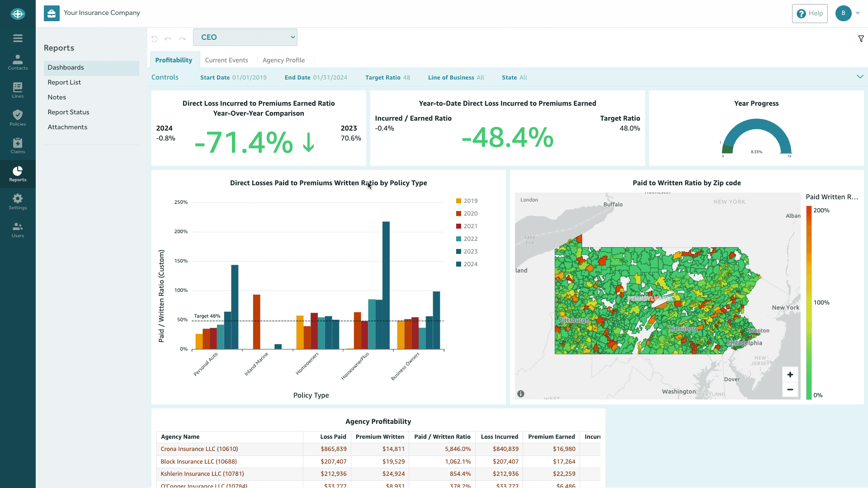Screen dimensions: 868x488
Task: Expand the Controls panel chevron
Action: [859, 77]
